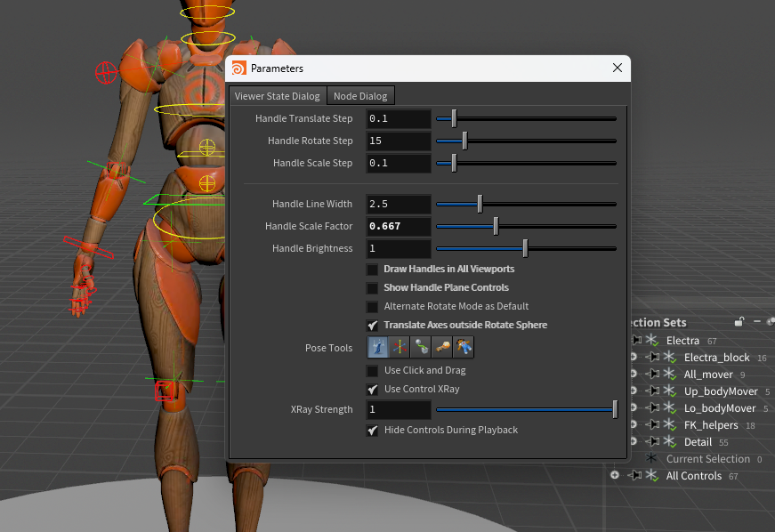Select the first Pose Tools icon (posing figure)
This screenshot has width=775, height=532.
[x=378, y=347]
